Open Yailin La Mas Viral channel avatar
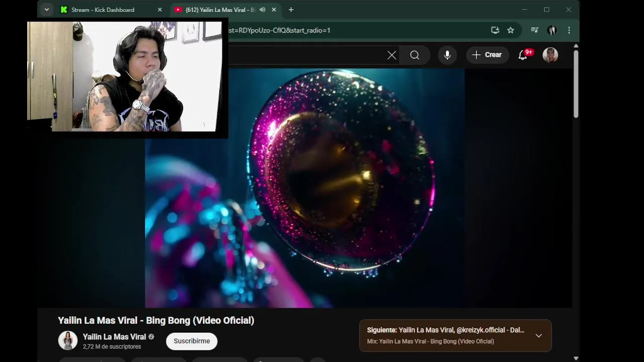The image size is (644, 362). [x=68, y=341]
